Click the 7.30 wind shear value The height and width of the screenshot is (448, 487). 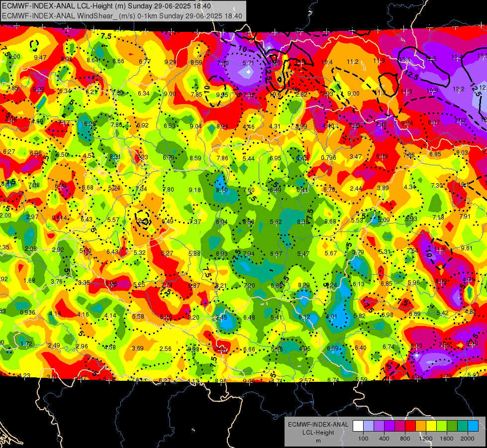coord(437,186)
